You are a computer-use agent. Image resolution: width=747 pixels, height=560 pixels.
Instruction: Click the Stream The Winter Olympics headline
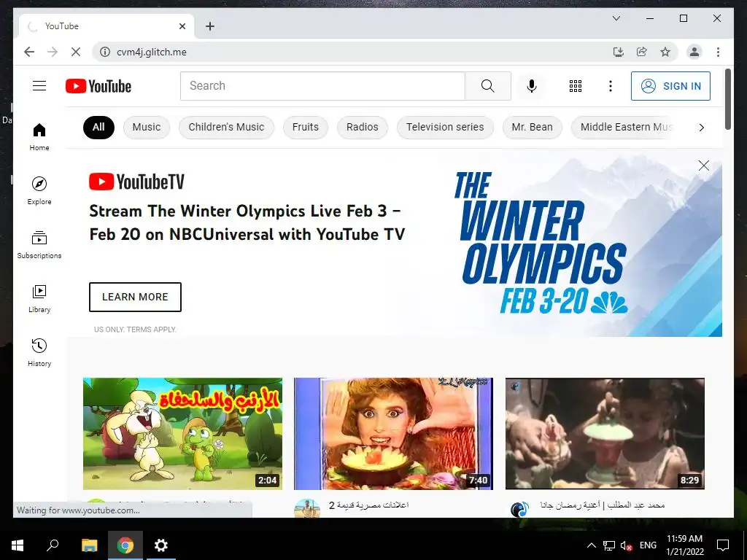tap(247, 222)
